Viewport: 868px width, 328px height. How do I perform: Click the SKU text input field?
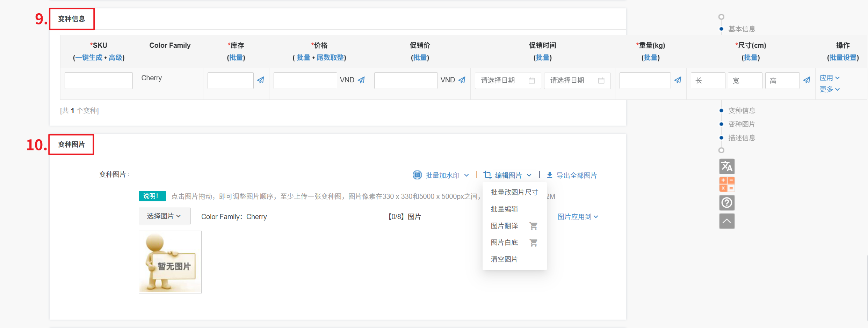[99, 81]
